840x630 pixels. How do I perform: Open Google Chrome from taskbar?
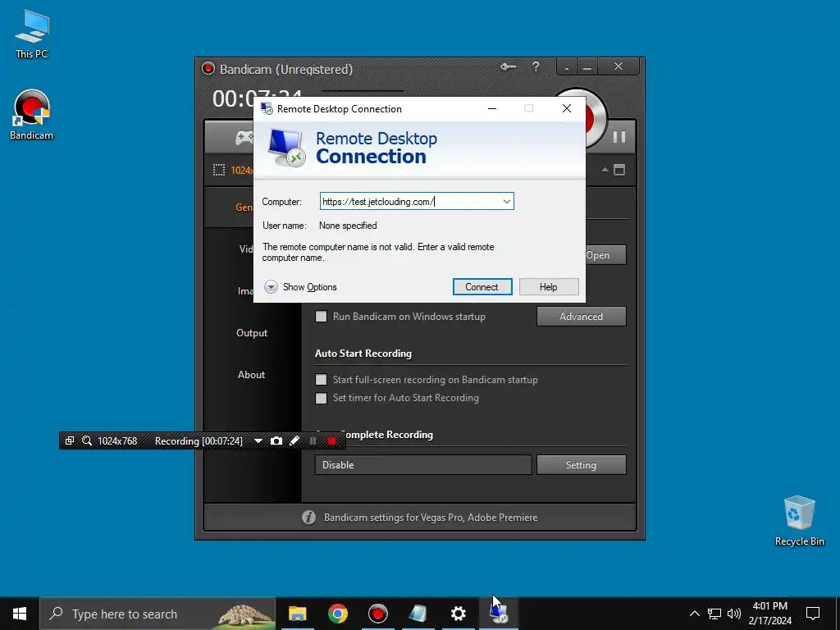337,614
